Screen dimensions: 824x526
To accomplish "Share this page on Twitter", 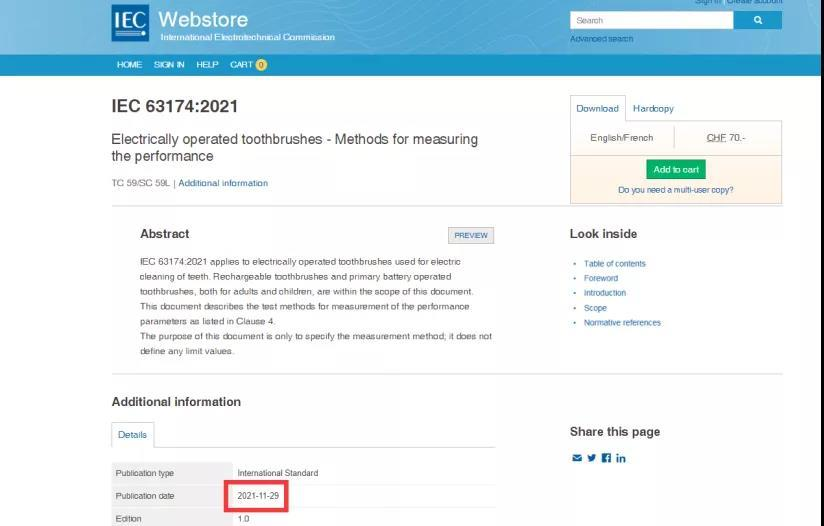I will click(x=591, y=458).
